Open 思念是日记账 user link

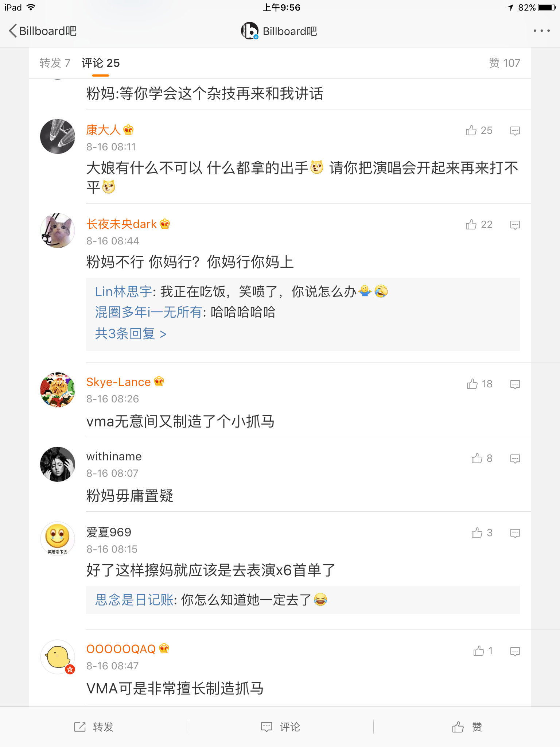134,600
